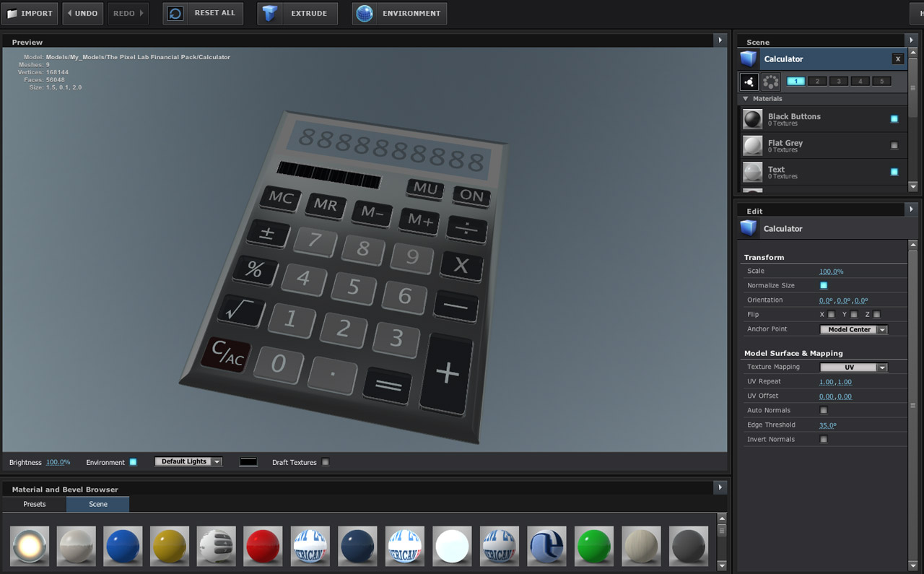Select the green sphere material thumbnail
Image resolution: width=924 pixels, height=574 pixels.
pyautogui.click(x=593, y=547)
